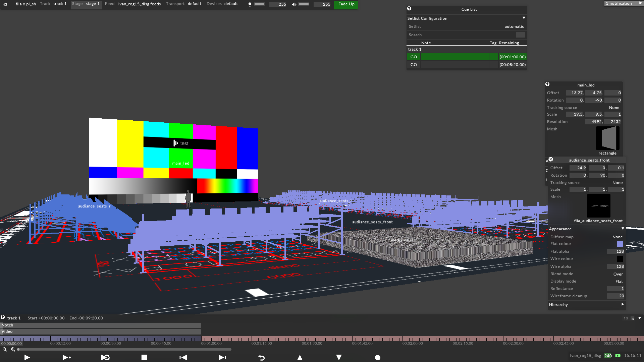The image size is (644, 362).
Task: Click the loop section playback icon
Action: click(105, 358)
